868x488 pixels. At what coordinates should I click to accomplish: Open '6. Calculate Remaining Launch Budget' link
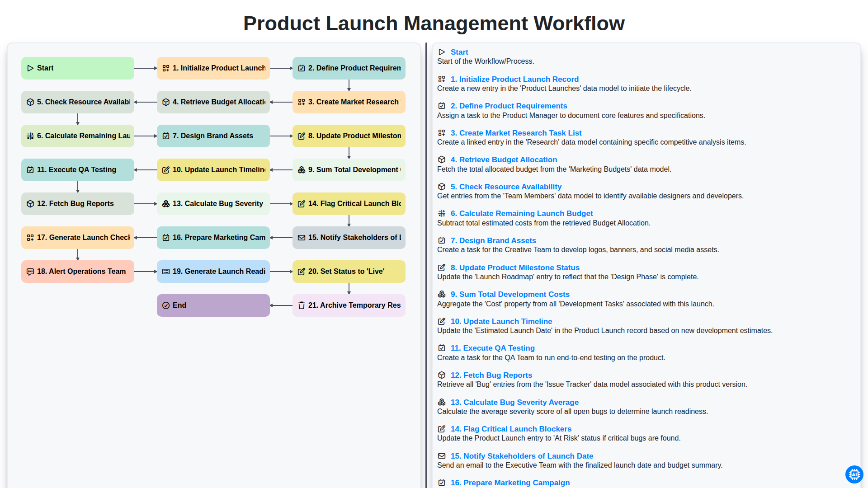[522, 213]
